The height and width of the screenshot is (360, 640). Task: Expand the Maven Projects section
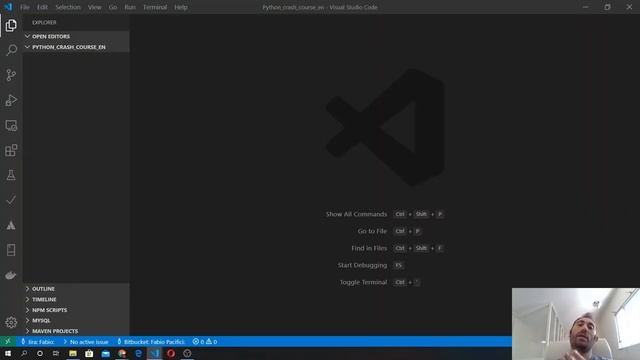click(x=76, y=331)
